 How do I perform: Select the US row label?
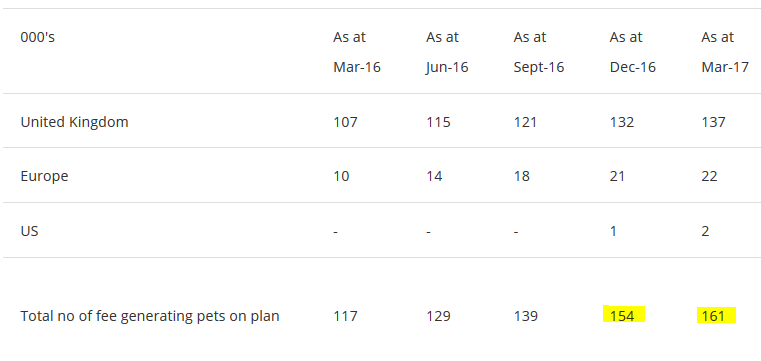[x=29, y=231]
